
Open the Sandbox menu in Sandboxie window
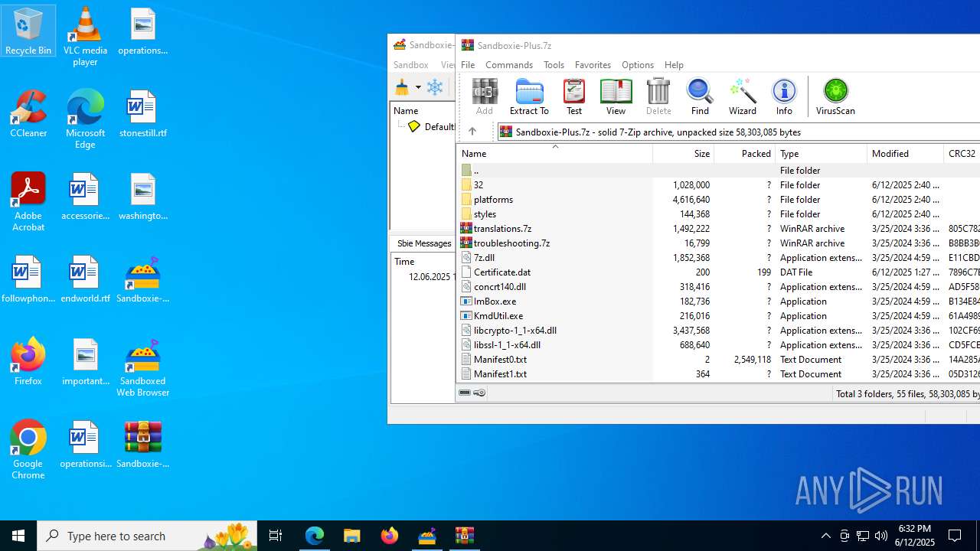click(x=411, y=65)
